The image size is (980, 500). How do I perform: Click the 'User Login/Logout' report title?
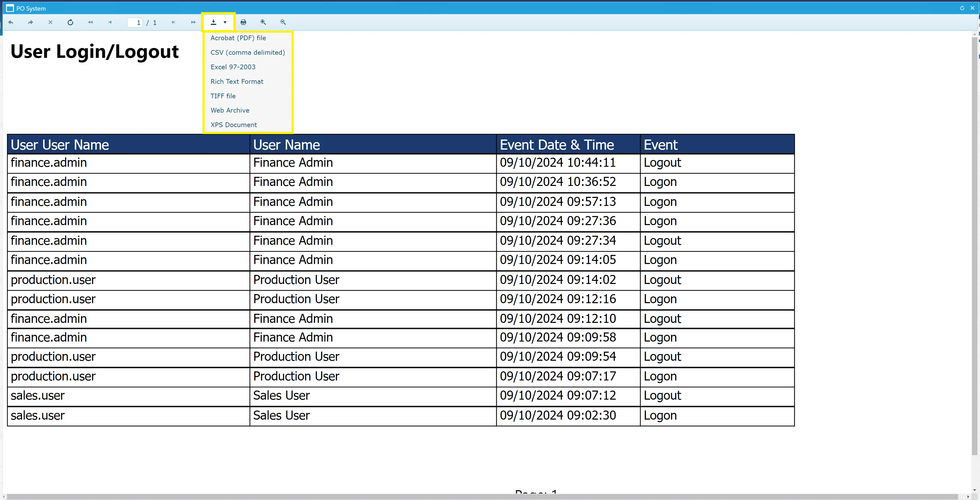coord(94,52)
